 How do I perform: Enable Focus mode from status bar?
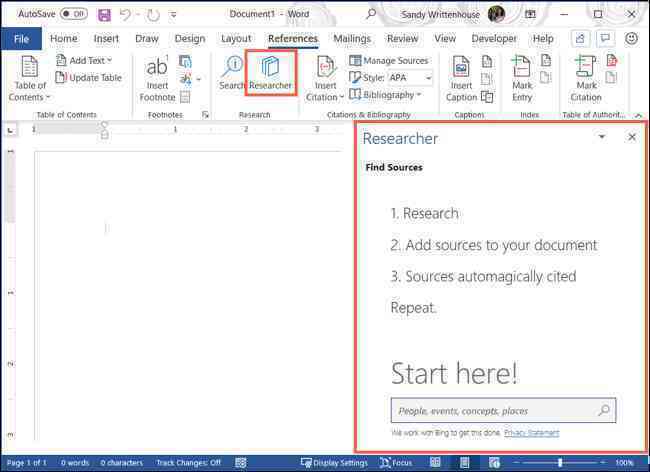[396, 462]
